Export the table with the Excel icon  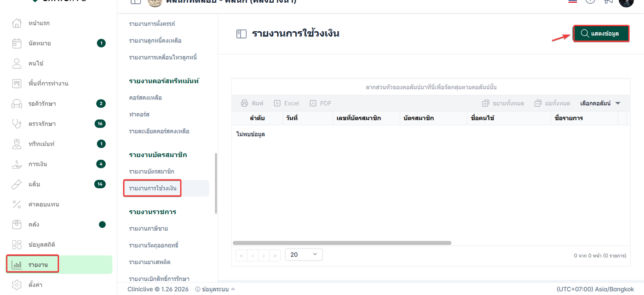[277, 104]
